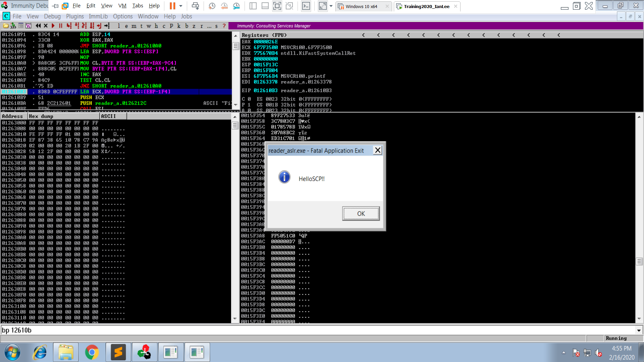Close program with the X toolbar icon

pos(46,26)
